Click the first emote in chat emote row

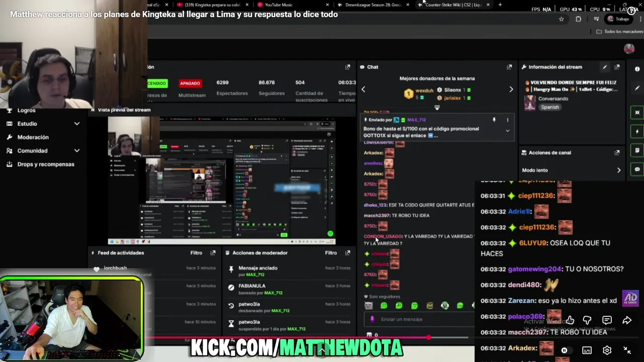tap(369, 306)
